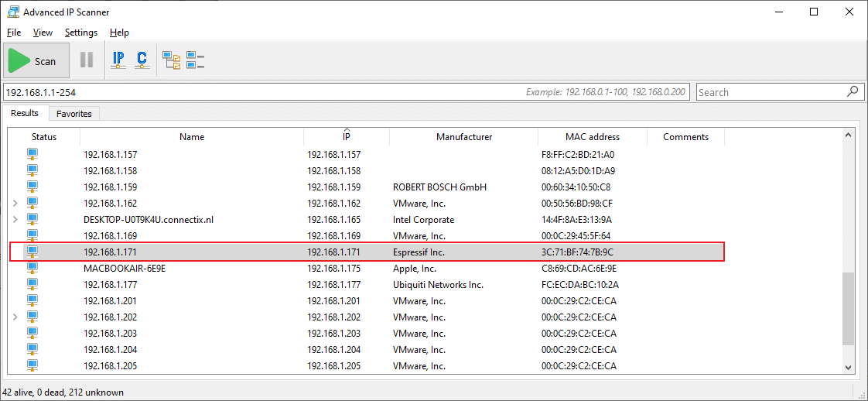The image size is (868, 401).
Task: Click the computer icon for 192.168.1.157
Action: point(32,155)
